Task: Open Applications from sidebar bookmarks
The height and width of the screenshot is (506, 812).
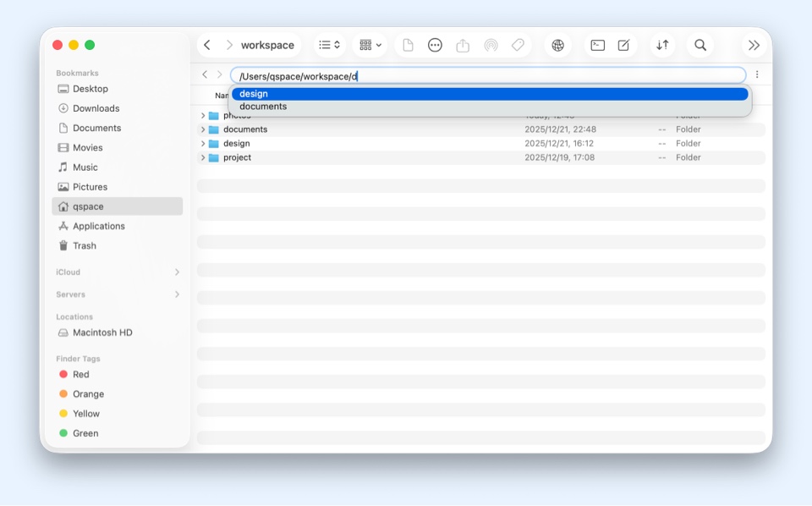Action: pyautogui.click(x=98, y=226)
